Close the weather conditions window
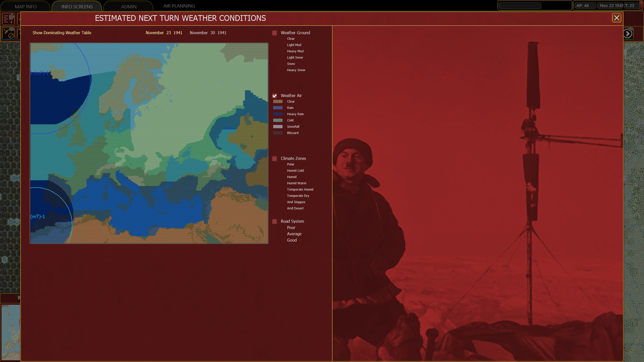644x362 pixels. (x=616, y=18)
